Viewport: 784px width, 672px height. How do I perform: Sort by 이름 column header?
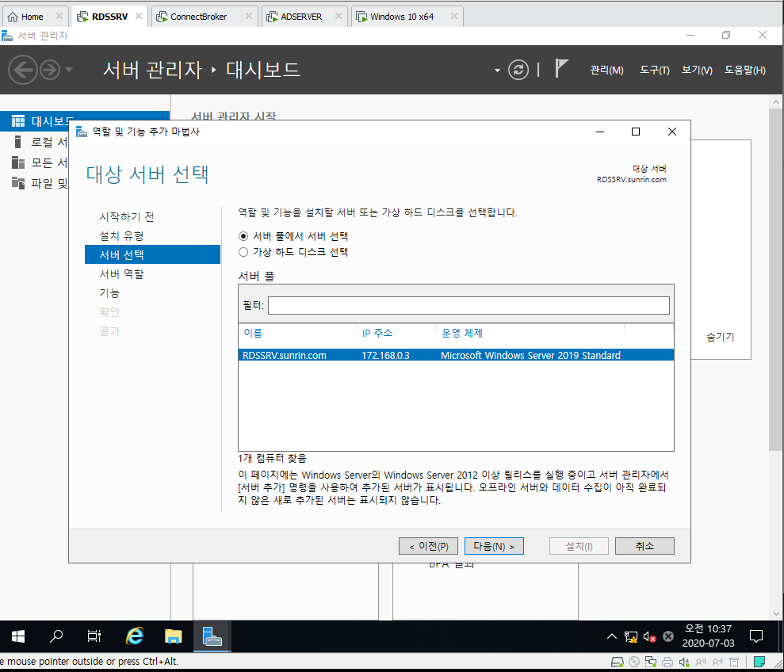tap(253, 333)
